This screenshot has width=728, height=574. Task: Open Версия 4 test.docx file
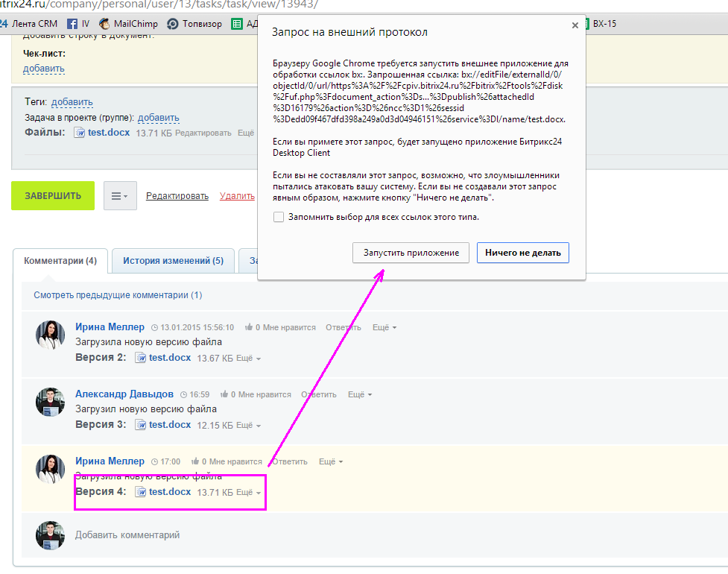click(x=169, y=491)
